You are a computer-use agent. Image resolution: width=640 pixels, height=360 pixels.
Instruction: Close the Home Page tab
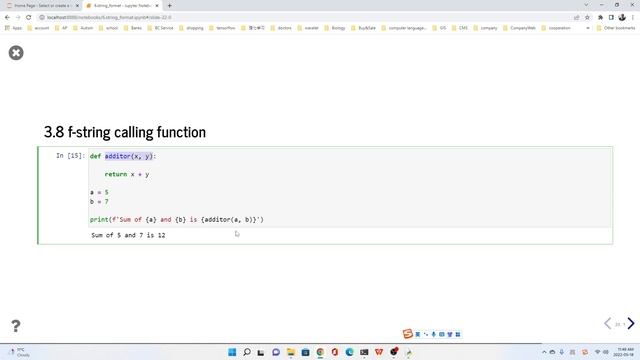coord(77,6)
